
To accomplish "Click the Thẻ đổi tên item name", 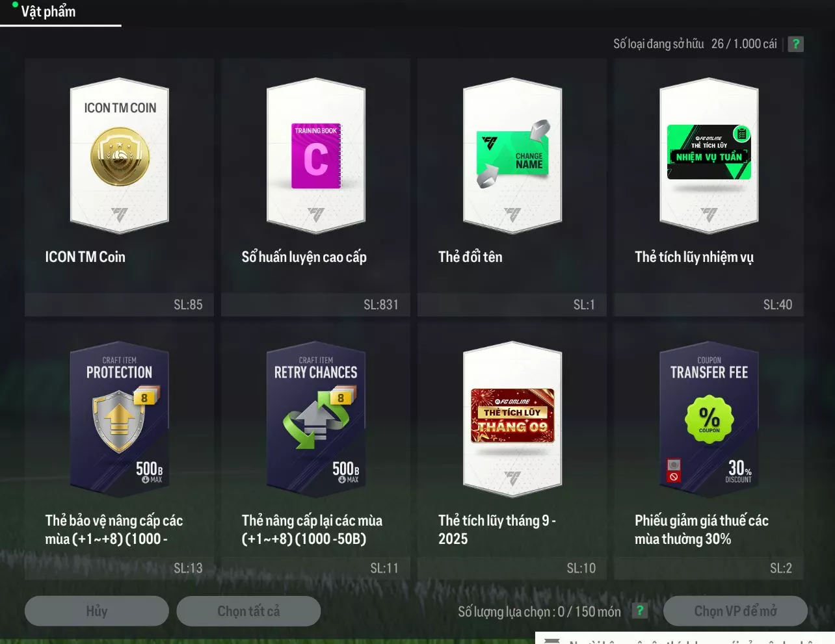I will [470, 257].
